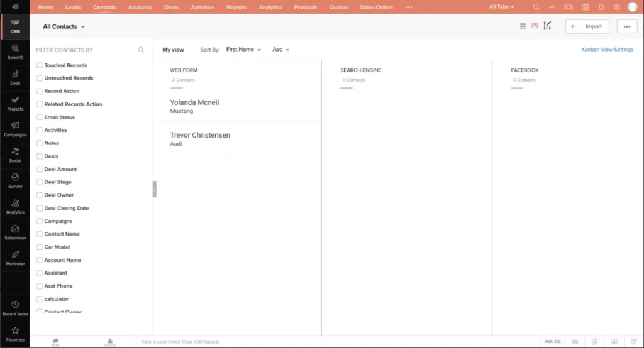Click the create contact plus button
644x348 pixels.
pos(572,26)
